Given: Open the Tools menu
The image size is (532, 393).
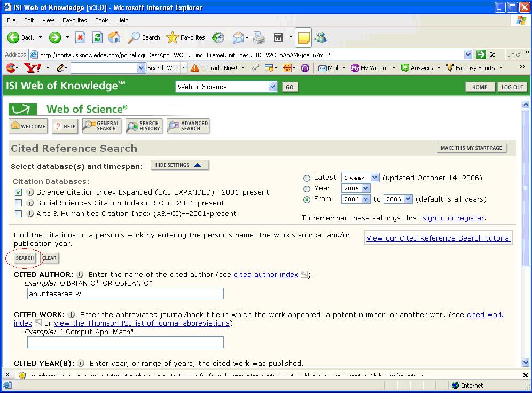Looking at the screenshot, I should click(x=102, y=20).
